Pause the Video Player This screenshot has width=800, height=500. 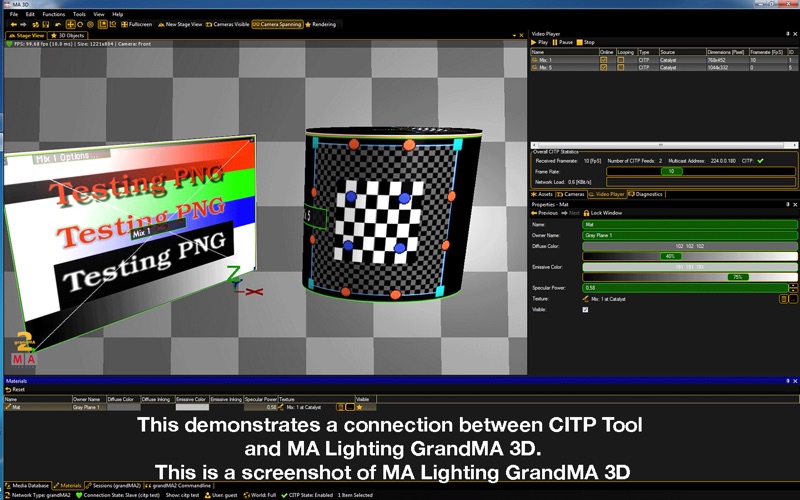pyautogui.click(x=563, y=42)
